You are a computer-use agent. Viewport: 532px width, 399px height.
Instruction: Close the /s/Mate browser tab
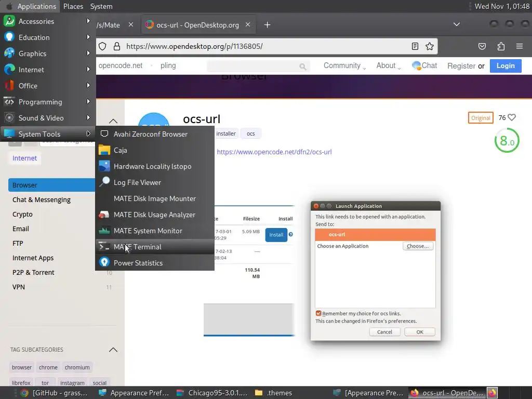click(130, 25)
